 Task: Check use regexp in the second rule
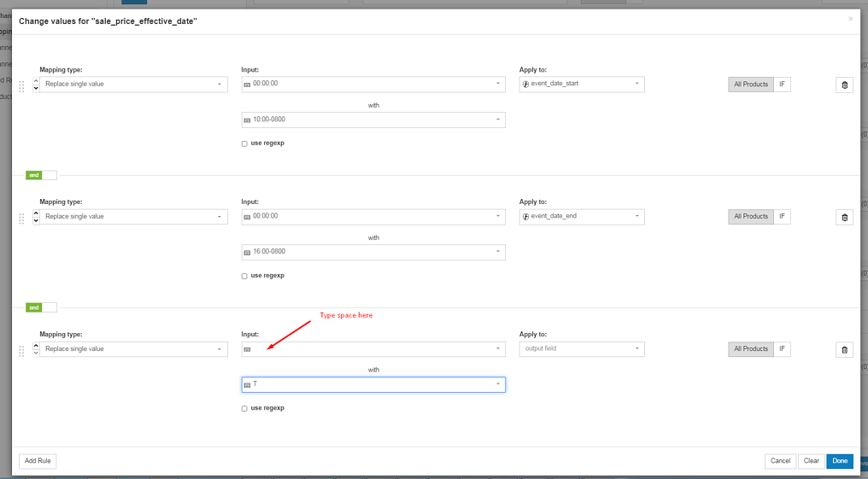click(244, 276)
